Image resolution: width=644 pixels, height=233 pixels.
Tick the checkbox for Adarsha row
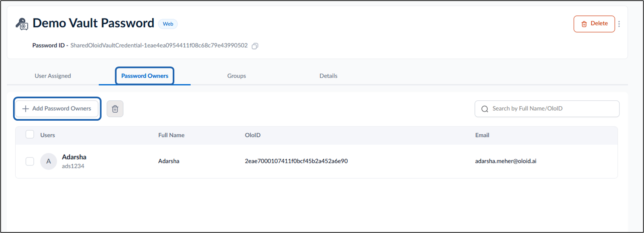pos(30,161)
